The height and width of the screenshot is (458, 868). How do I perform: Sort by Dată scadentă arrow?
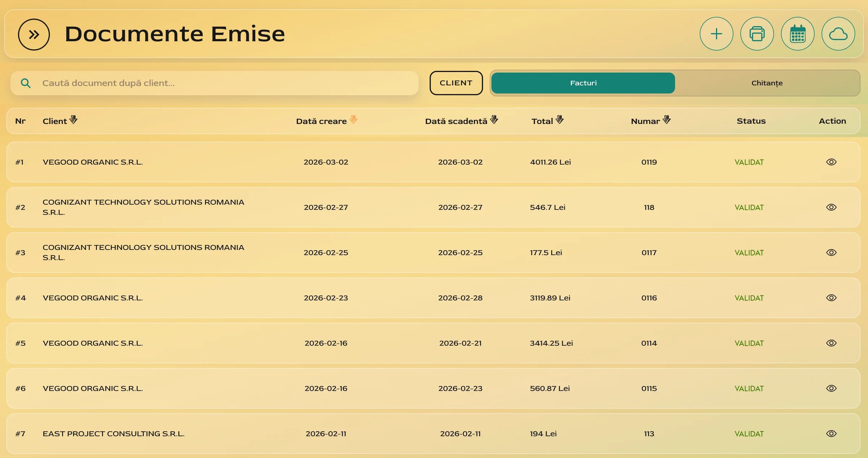pyautogui.click(x=494, y=120)
